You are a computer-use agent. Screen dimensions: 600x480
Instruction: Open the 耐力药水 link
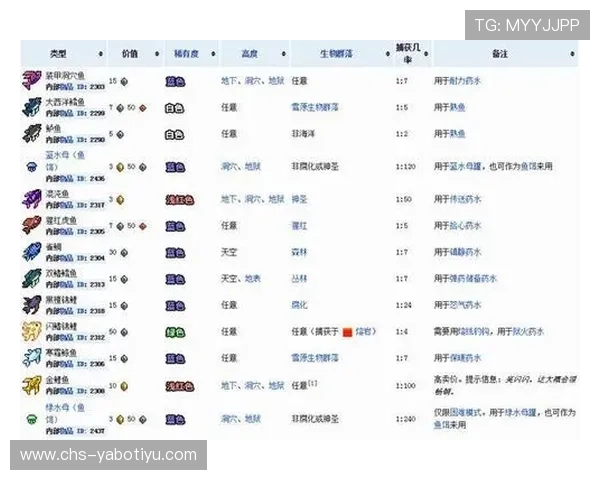coord(465,81)
